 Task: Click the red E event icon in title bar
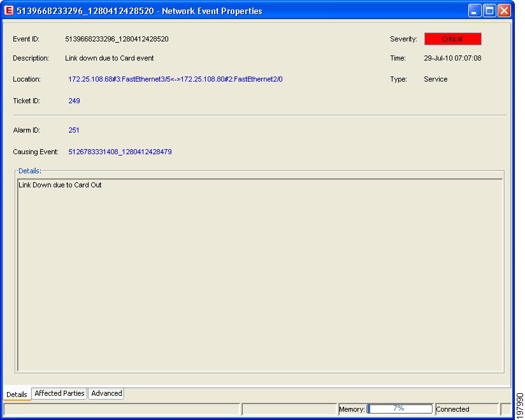8,10
